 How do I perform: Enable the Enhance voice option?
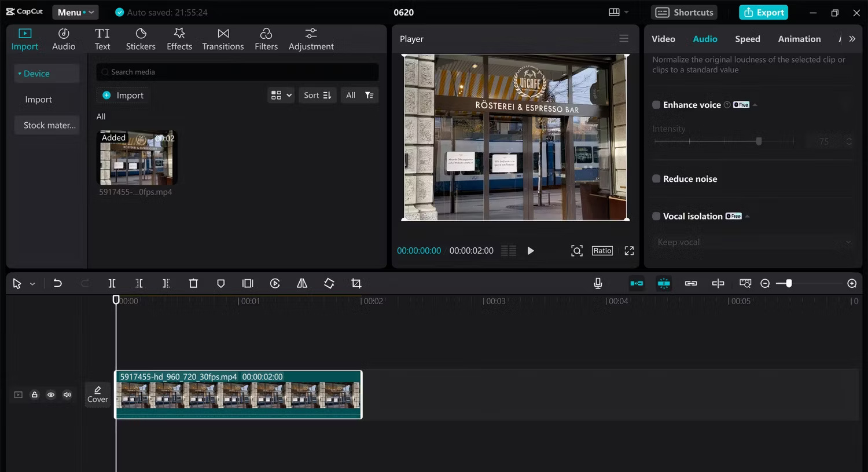point(656,104)
